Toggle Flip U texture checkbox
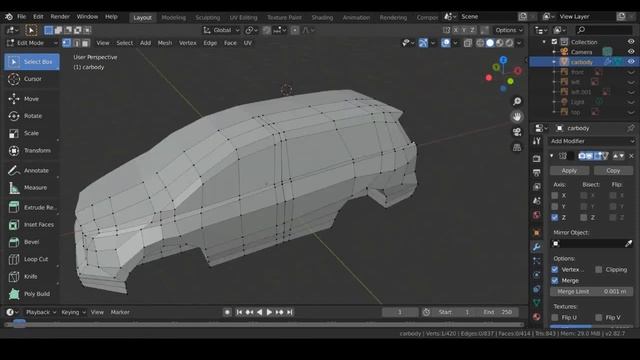This screenshot has width=640, height=360. tap(554, 317)
